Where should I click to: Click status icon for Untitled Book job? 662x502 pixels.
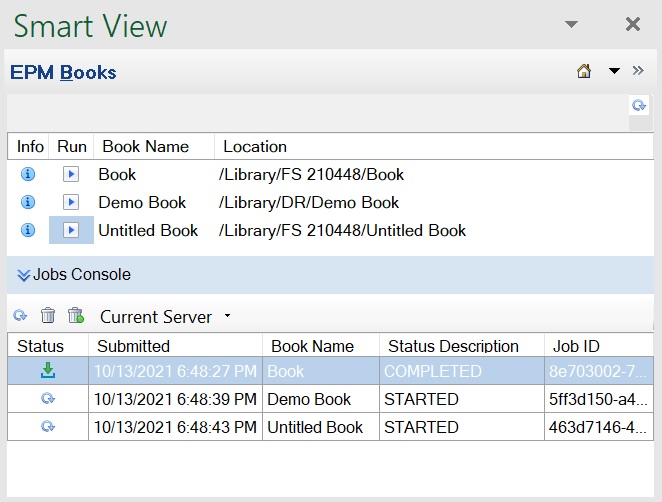point(48,426)
